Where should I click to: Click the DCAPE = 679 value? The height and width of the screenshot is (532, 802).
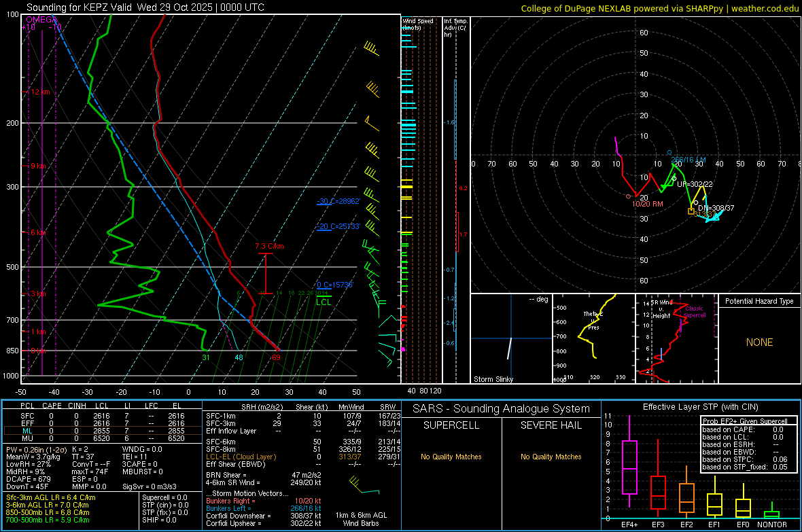[28, 479]
